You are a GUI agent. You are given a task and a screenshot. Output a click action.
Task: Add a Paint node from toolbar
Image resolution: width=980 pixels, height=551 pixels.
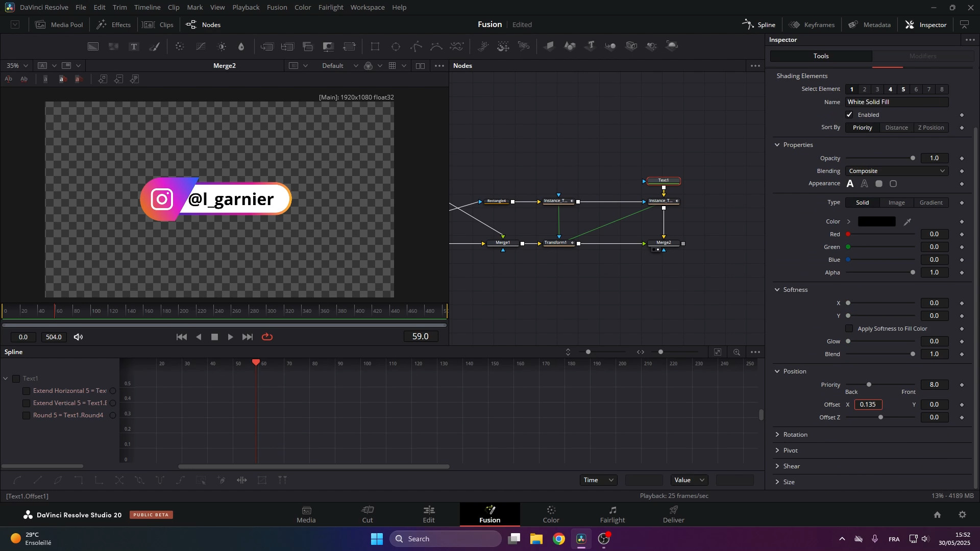point(154,46)
